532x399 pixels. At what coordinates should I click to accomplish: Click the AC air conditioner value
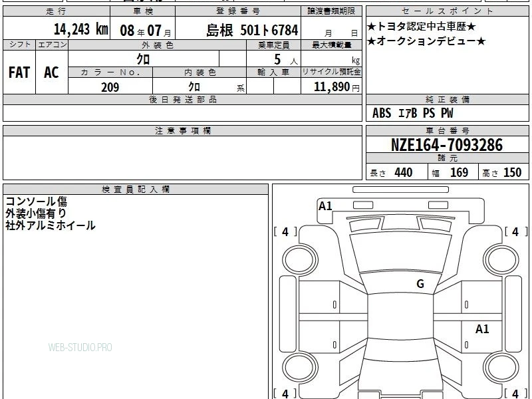click(51, 72)
